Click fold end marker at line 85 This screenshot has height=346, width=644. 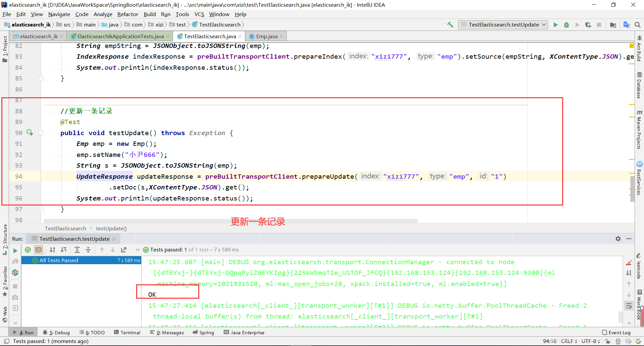pyautogui.click(x=41, y=78)
